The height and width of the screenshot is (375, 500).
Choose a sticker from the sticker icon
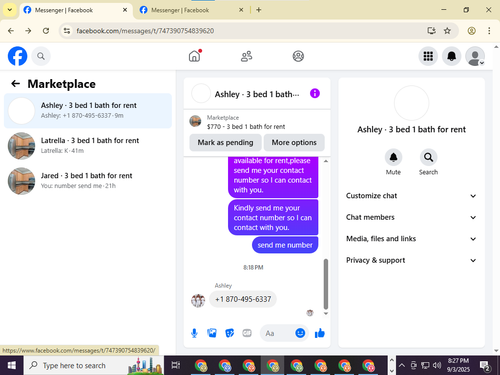[x=229, y=333]
